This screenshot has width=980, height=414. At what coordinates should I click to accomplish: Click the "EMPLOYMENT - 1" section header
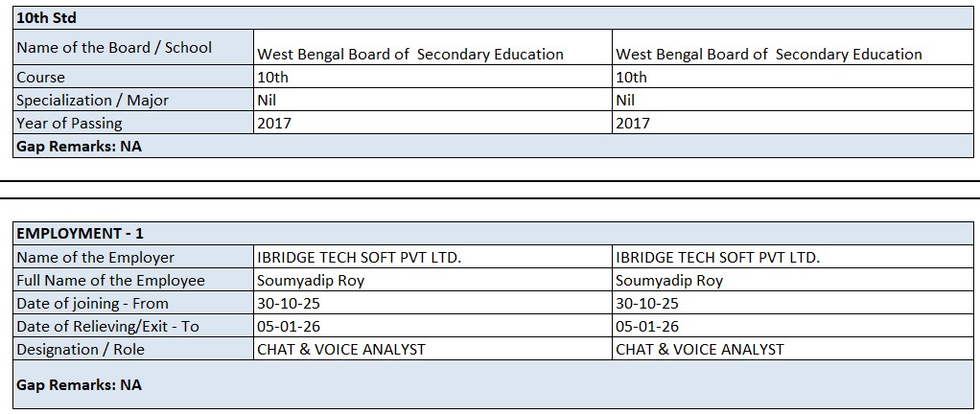coord(80,233)
